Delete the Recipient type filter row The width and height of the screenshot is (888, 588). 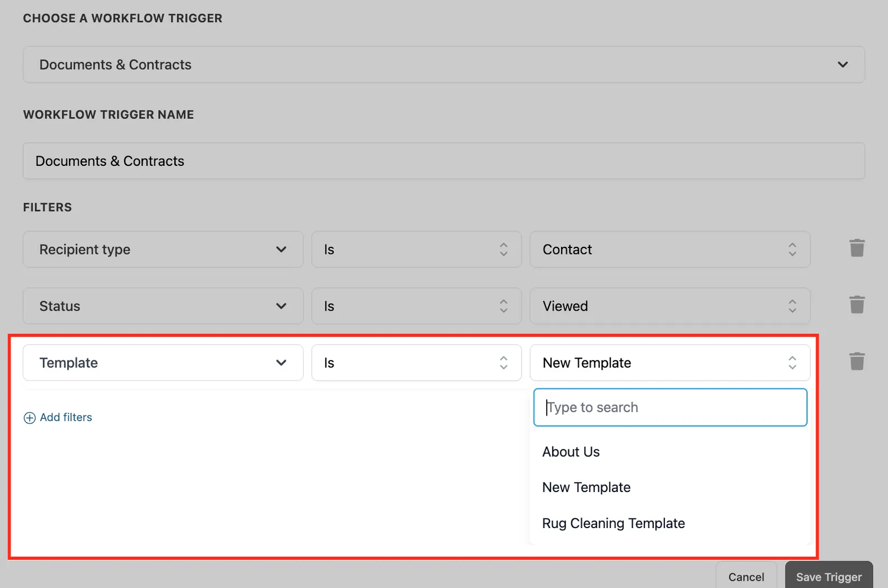857,248
